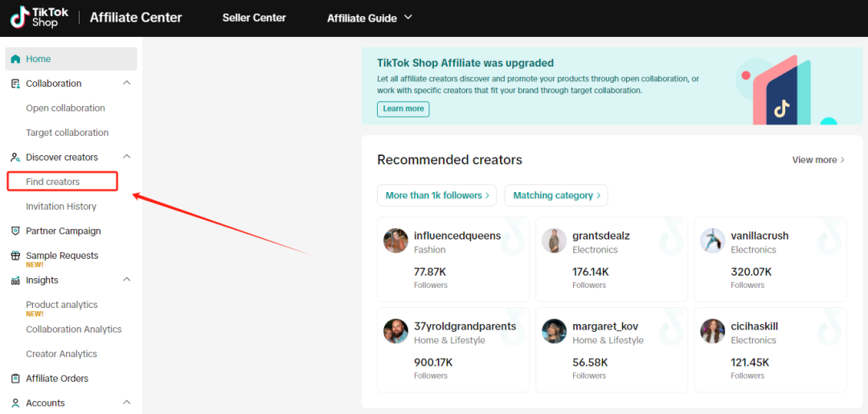Viewport: 868px width, 414px height.
Task: Click the Sample Requests gift icon
Action: (x=16, y=256)
